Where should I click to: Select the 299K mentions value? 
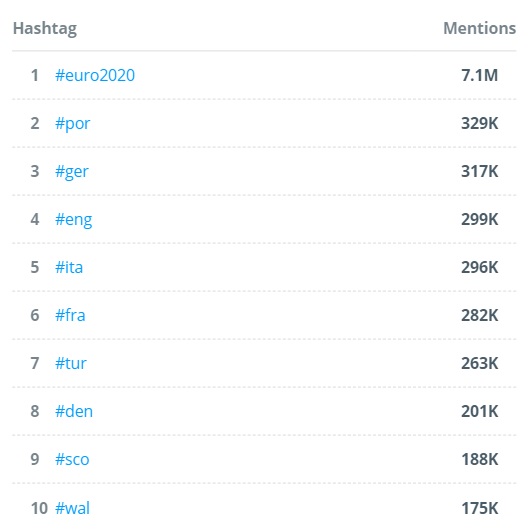(480, 219)
